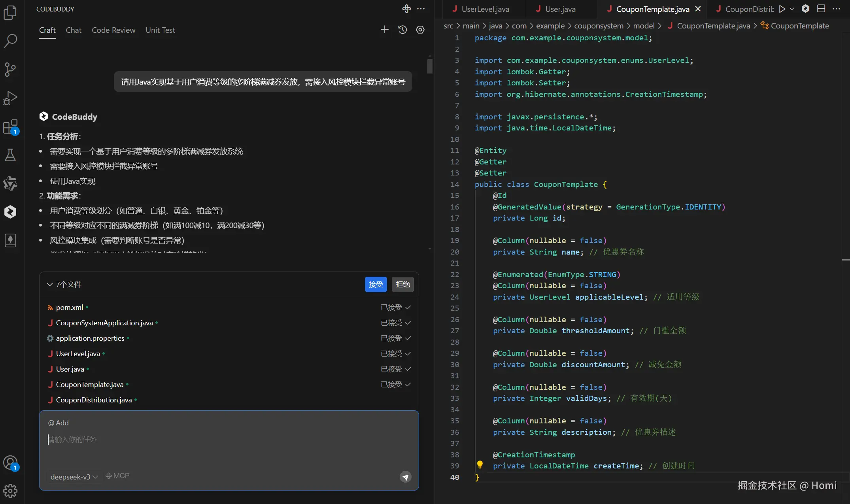Open the dropdown arrow next to the run button

792,9
